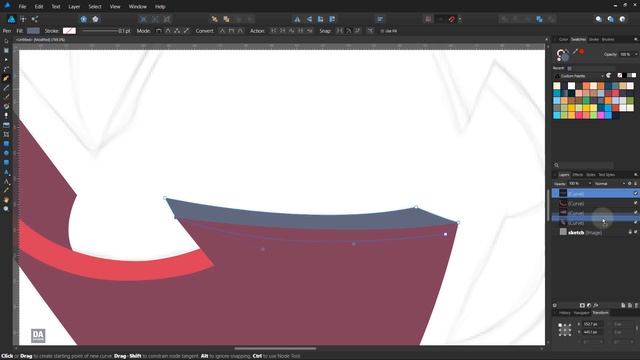
Task: Switch to Designer persona
Action: click(x=11, y=19)
